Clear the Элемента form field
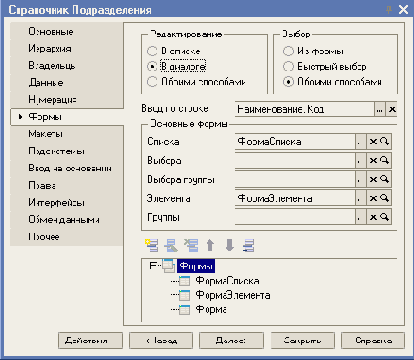Image resolution: width=414 pixels, height=360 pixels. click(x=373, y=198)
